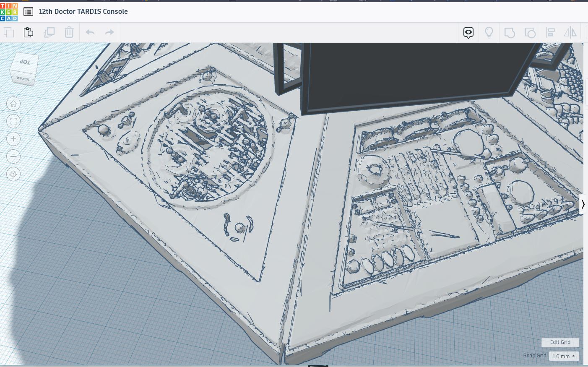Viewport: 588px width, 367px height.
Task: Click the Delete trash icon
Action: (x=69, y=32)
